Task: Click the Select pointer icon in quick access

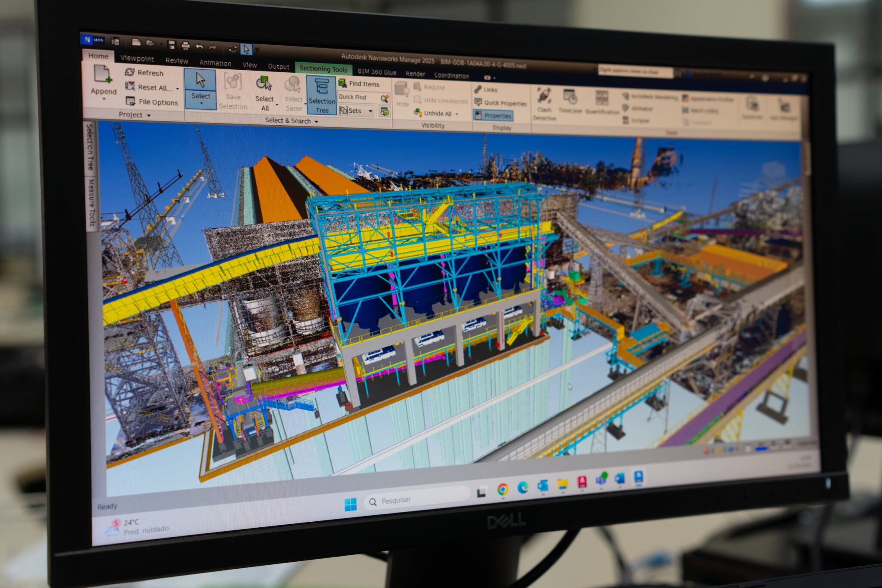Action: 246,49
